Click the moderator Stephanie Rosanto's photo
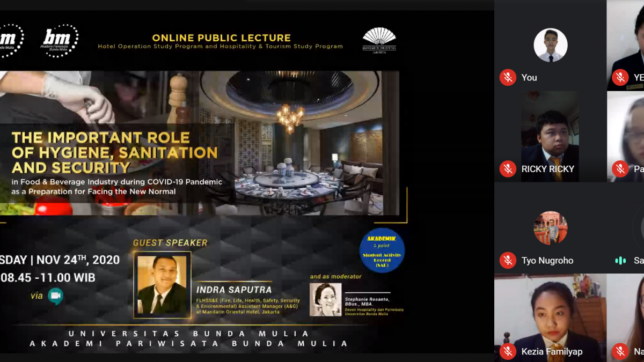This screenshot has height=362, width=644. click(325, 299)
